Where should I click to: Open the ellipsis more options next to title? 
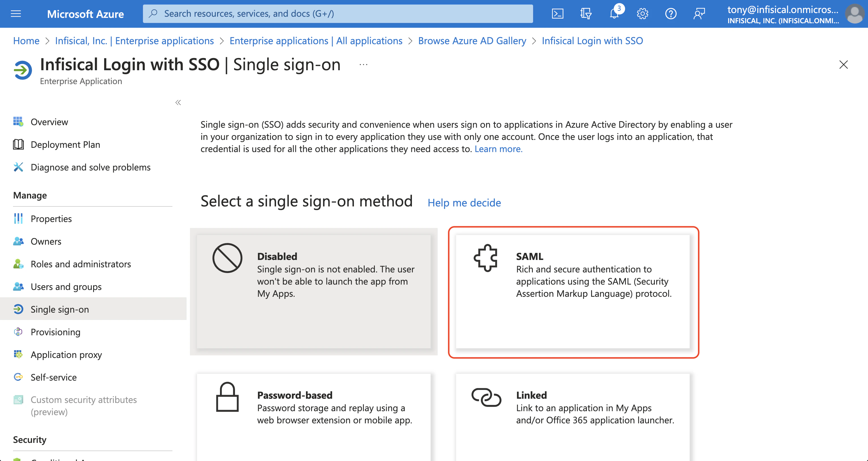pyautogui.click(x=363, y=64)
